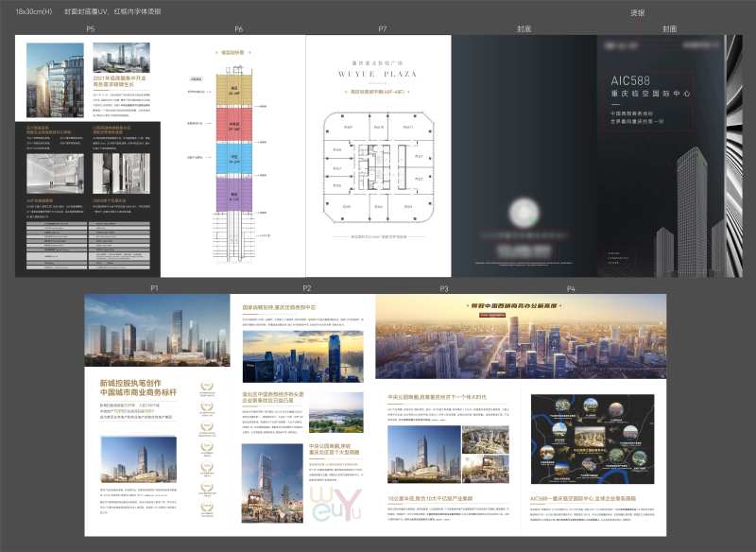Select the blue zone of the building diagram
Screen dimensions: 756x552
(232, 161)
